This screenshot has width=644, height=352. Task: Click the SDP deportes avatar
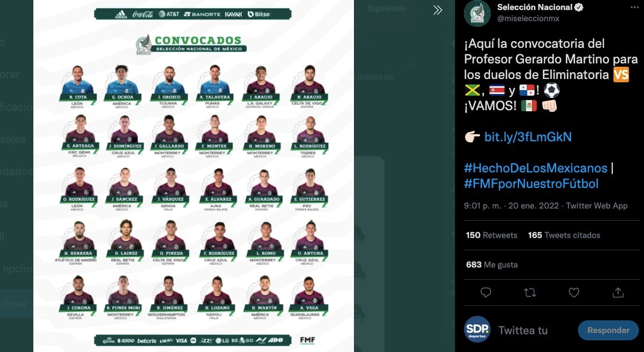tap(477, 329)
